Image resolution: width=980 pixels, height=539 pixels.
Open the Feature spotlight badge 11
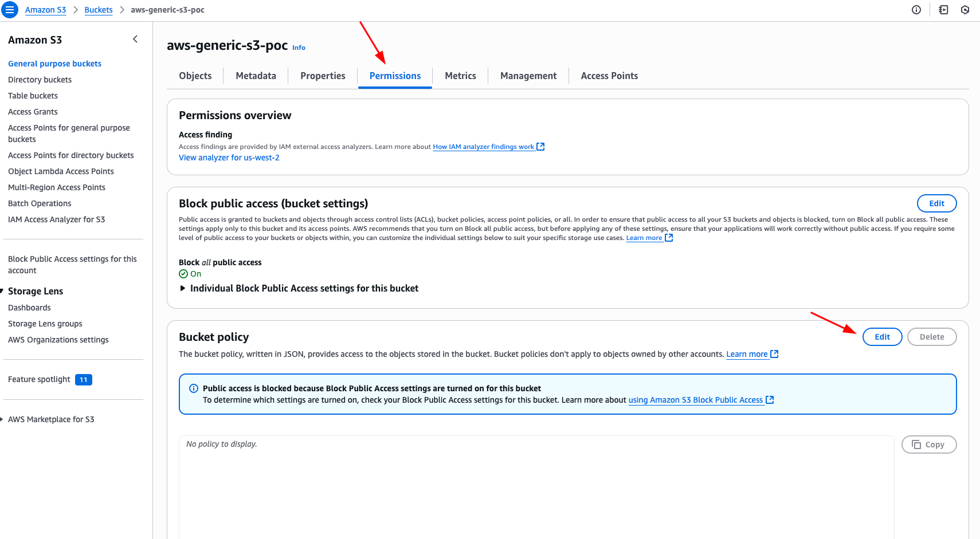coord(84,380)
